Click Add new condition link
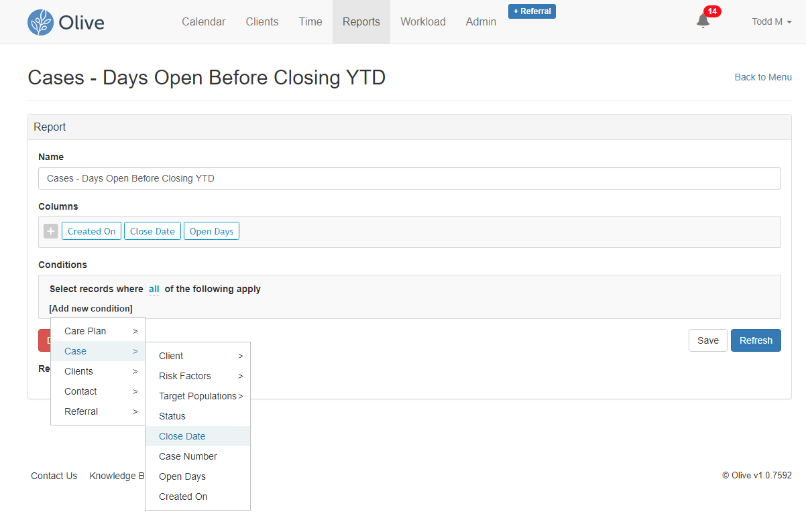 91,308
